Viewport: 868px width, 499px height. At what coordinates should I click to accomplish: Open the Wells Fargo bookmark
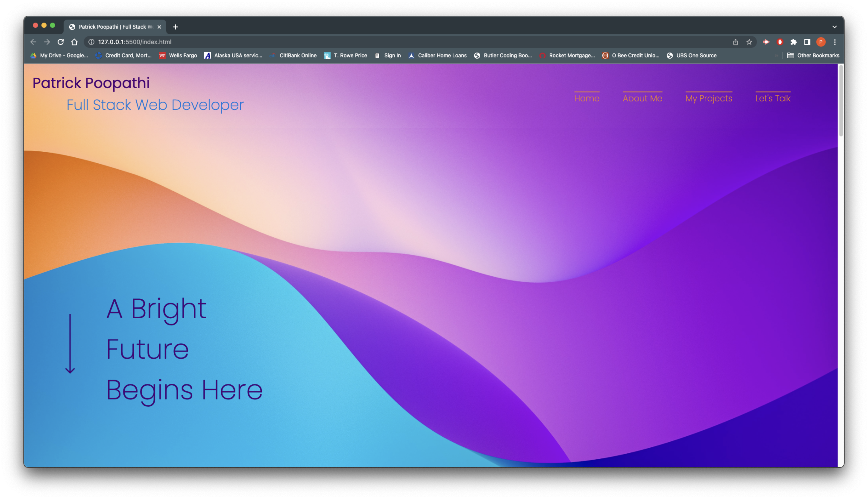(178, 56)
